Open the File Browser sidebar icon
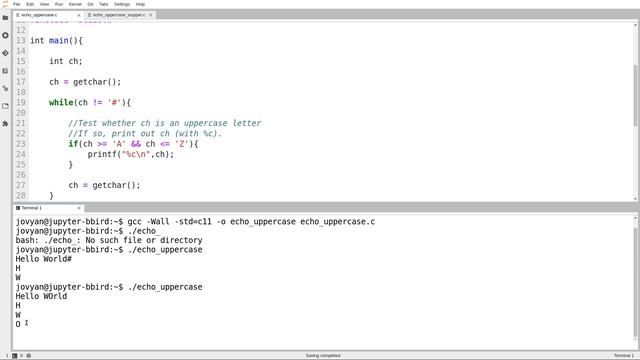This screenshot has height=360, width=640. coord(5,18)
